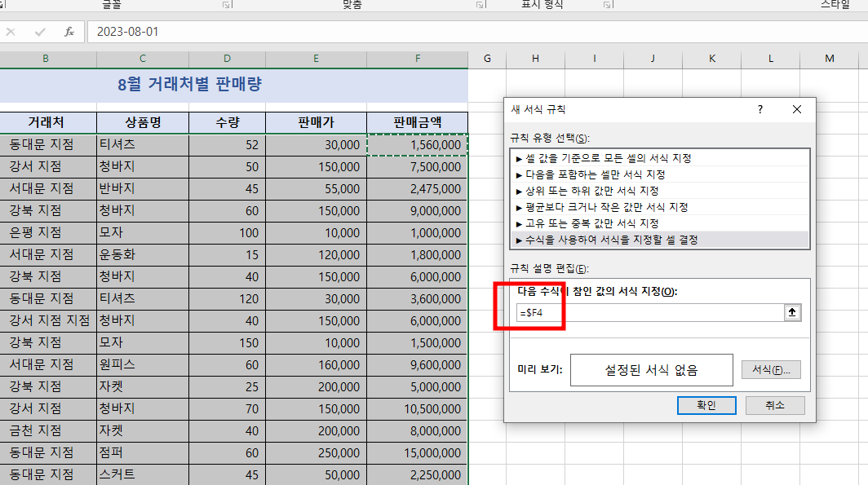Viewport: 868px width, 485px height.
Task: Select column H header
Action: (535, 59)
